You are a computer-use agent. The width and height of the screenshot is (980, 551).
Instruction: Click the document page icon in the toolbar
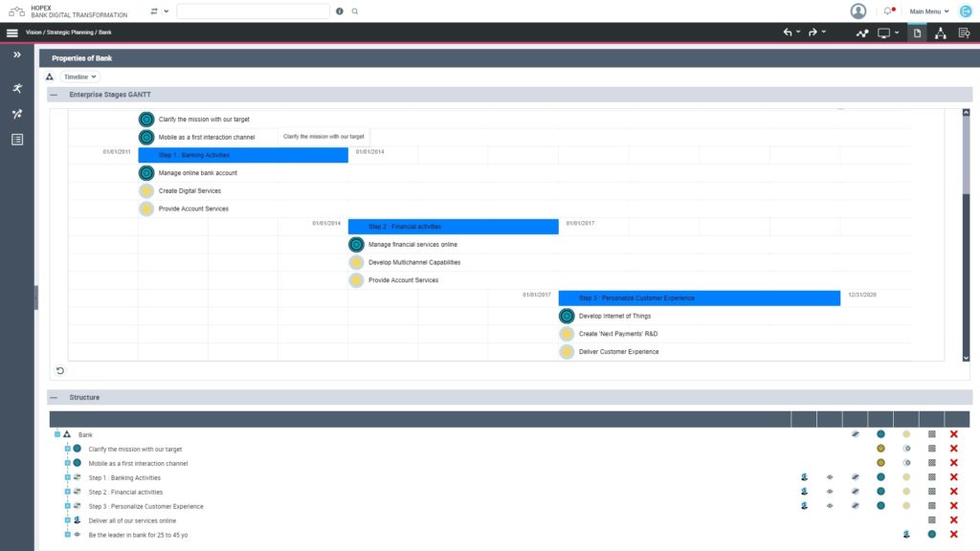917,32
